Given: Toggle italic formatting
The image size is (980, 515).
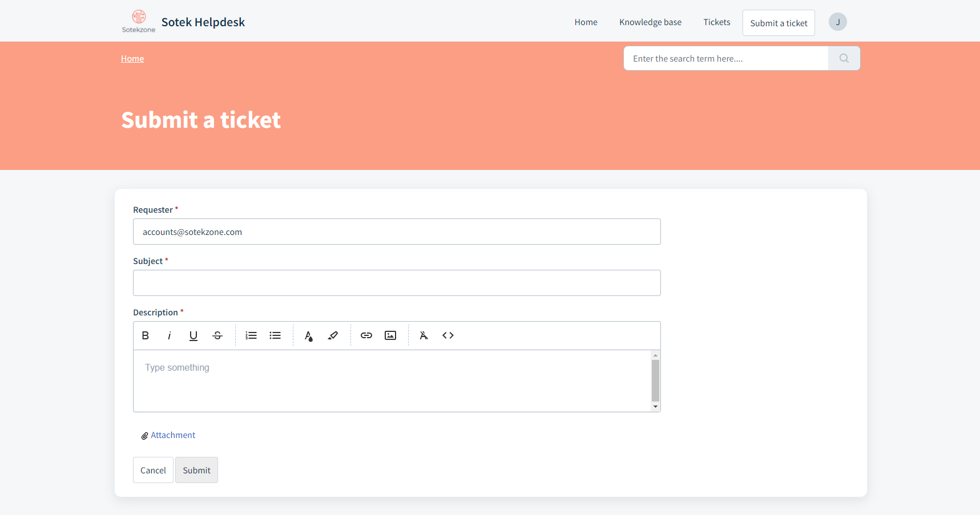Looking at the screenshot, I should point(169,335).
